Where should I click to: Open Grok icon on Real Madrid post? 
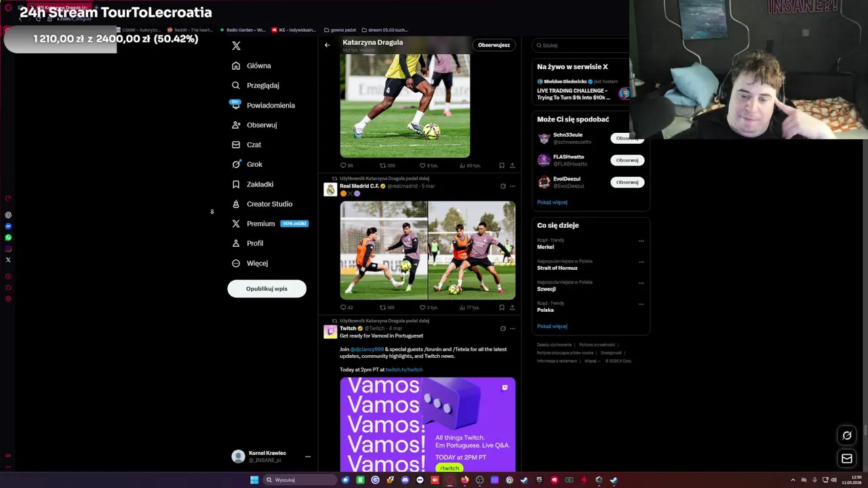point(502,186)
